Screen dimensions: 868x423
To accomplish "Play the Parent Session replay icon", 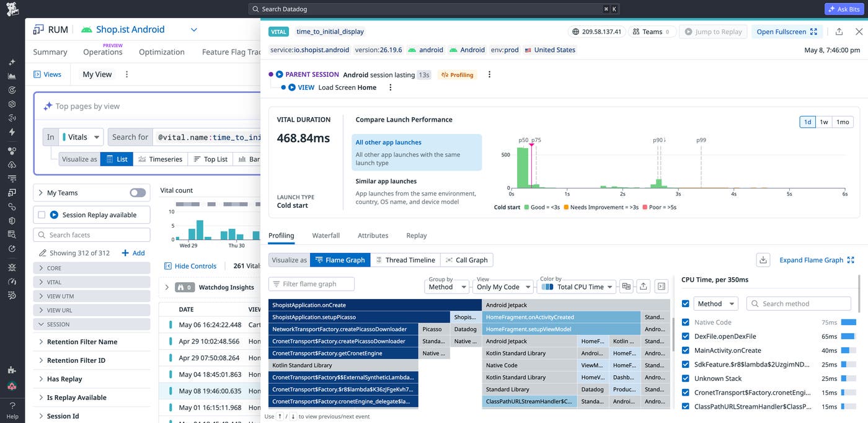I will 280,74.
